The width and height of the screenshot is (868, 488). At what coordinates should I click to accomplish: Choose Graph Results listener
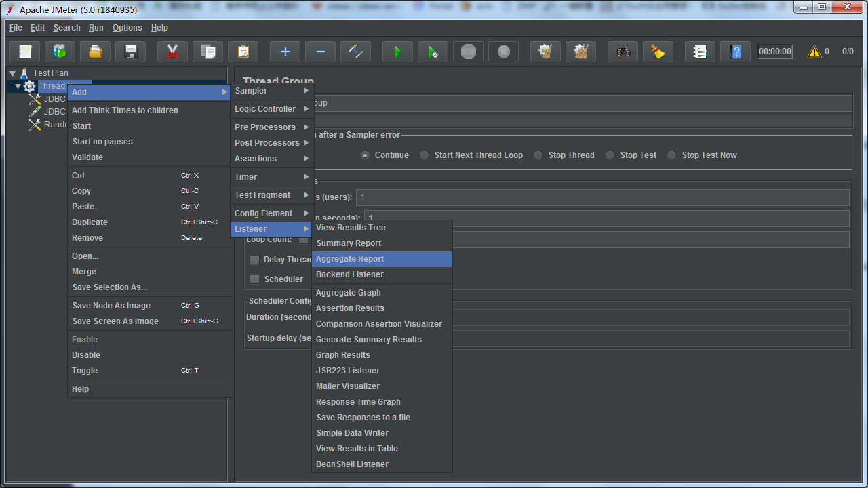point(382,355)
